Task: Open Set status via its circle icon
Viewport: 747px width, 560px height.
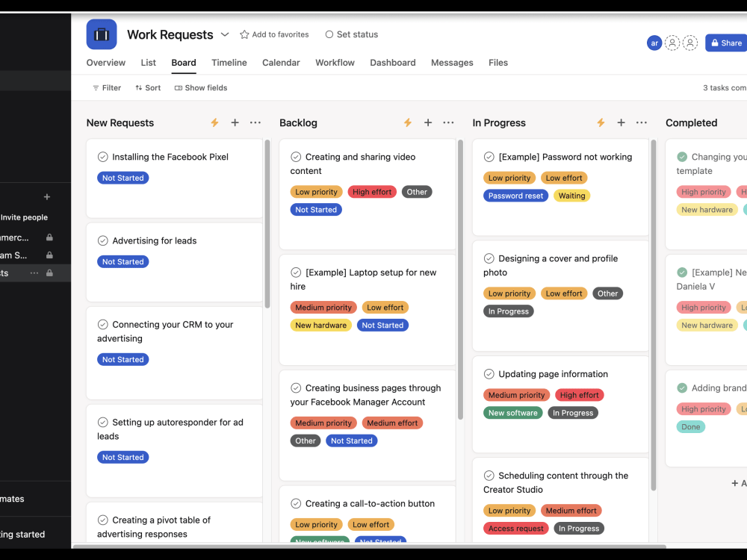Action: pyautogui.click(x=329, y=34)
